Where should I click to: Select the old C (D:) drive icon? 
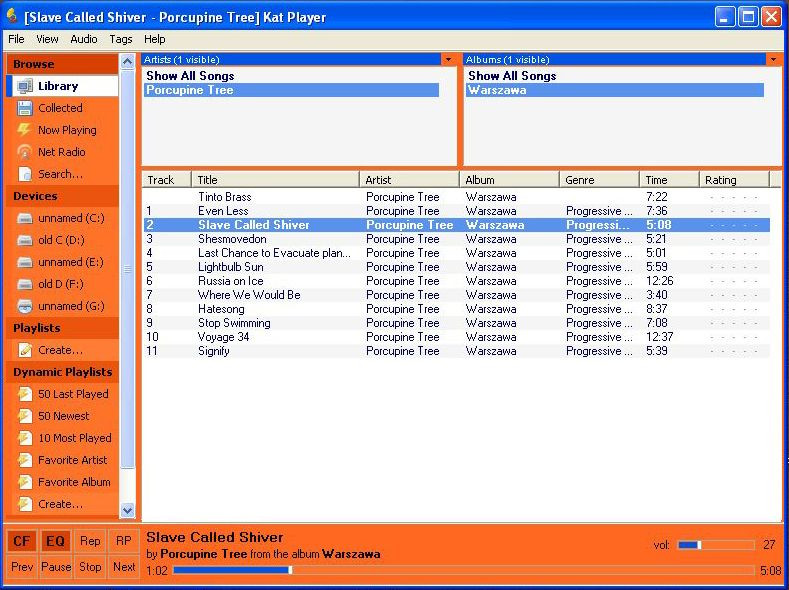(25, 240)
